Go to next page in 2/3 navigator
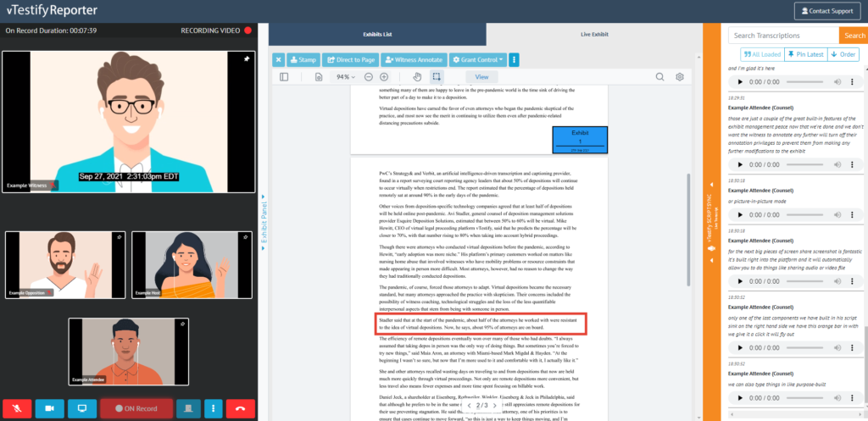This screenshot has width=868, height=421. [495, 406]
